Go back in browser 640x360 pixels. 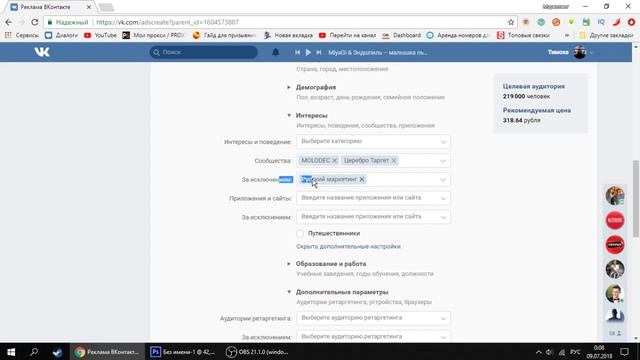point(9,22)
